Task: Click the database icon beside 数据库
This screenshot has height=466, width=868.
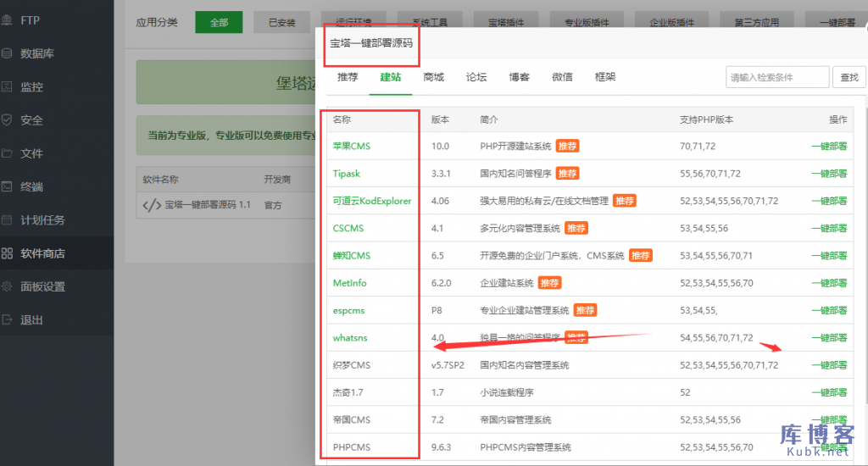Action: (x=7, y=53)
